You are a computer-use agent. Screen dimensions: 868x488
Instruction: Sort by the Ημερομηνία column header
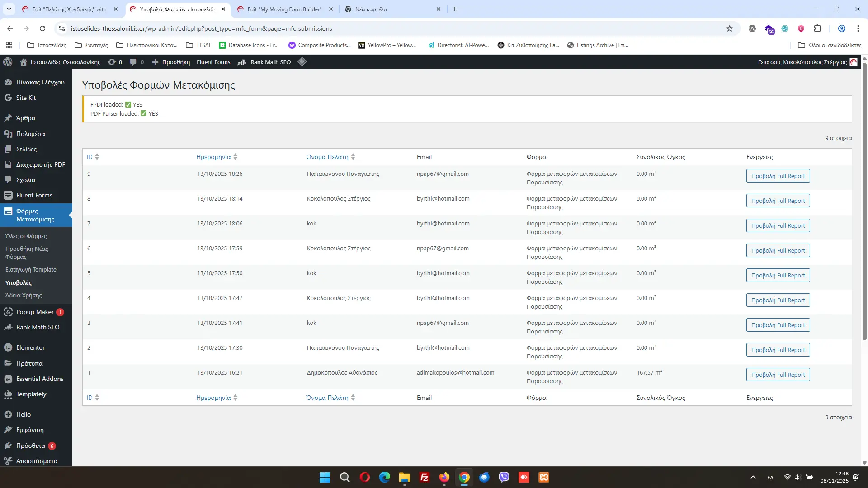(x=217, y=157)
